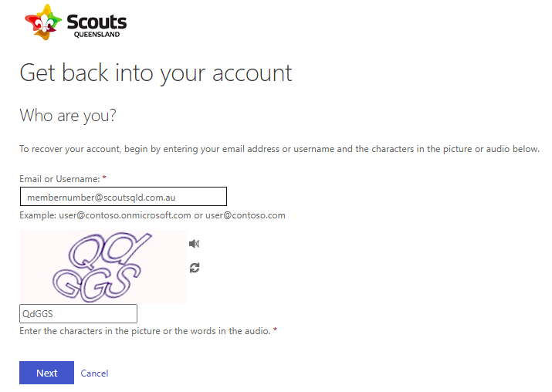Click the recovery instructions paragraph
This screenshot has height=392, width=552.
click(279, 149)
